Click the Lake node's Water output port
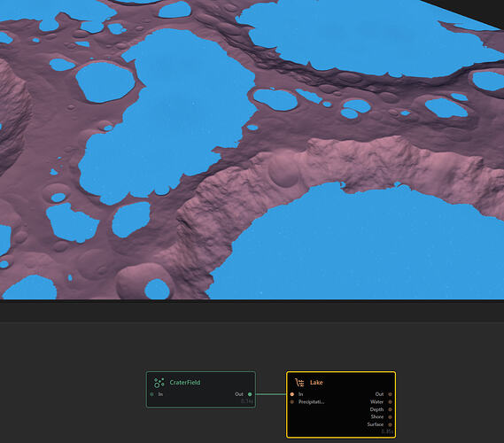The height and width of the screenshot is (443, 504). (x=390, y=402)
